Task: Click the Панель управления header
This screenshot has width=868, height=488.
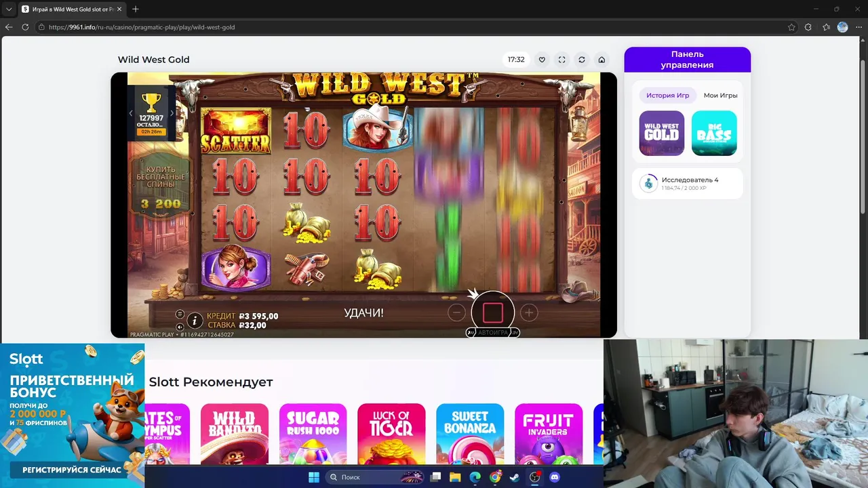Action: 687,60
